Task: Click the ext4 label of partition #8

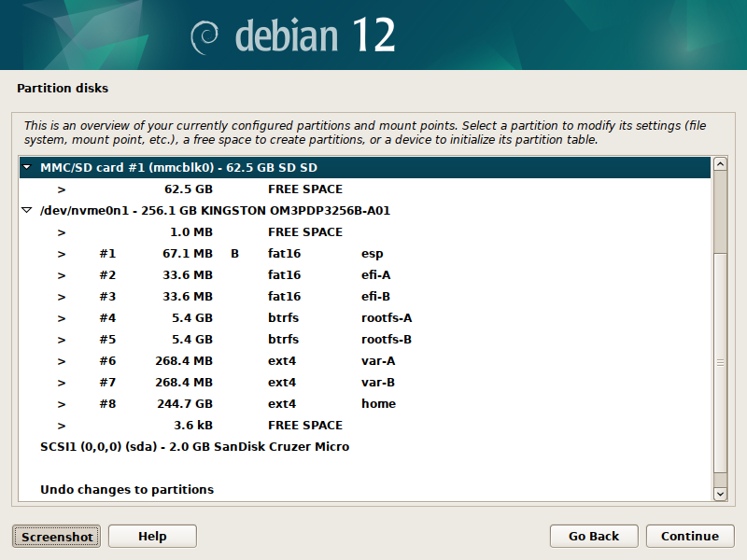Action: [x=282, y=403]
